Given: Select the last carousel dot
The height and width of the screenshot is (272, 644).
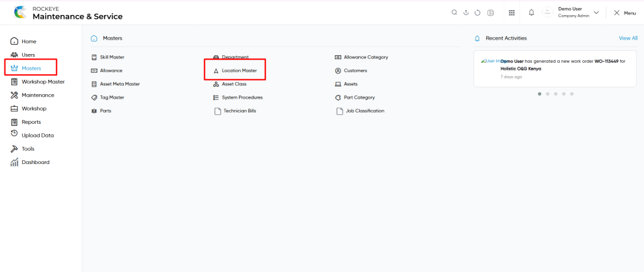Looking at the screenshot, I should tap(572, 94).
